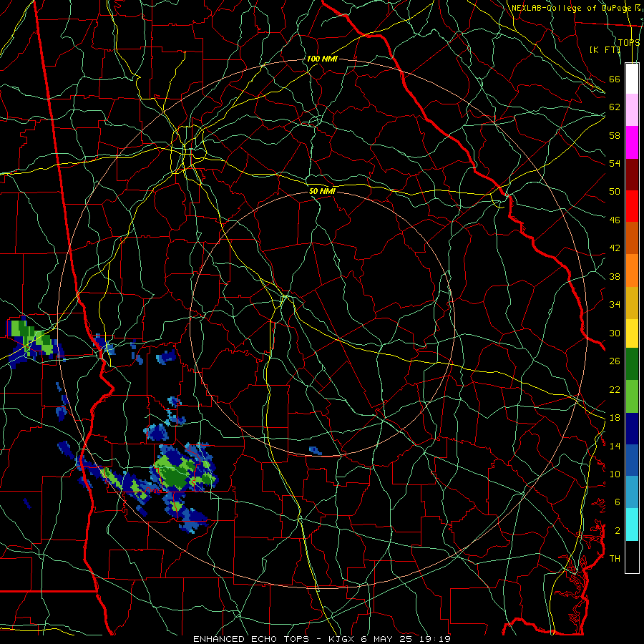Viewport: 644px width, 644px height.
Task: Click the '10' legend value
Action: (615, 474)
